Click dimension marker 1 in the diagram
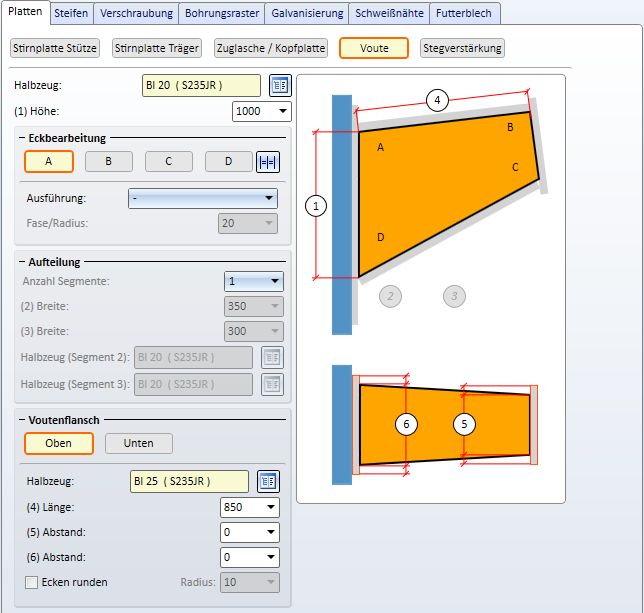This screenshot has height=613, width=644. tap(316, 206)
